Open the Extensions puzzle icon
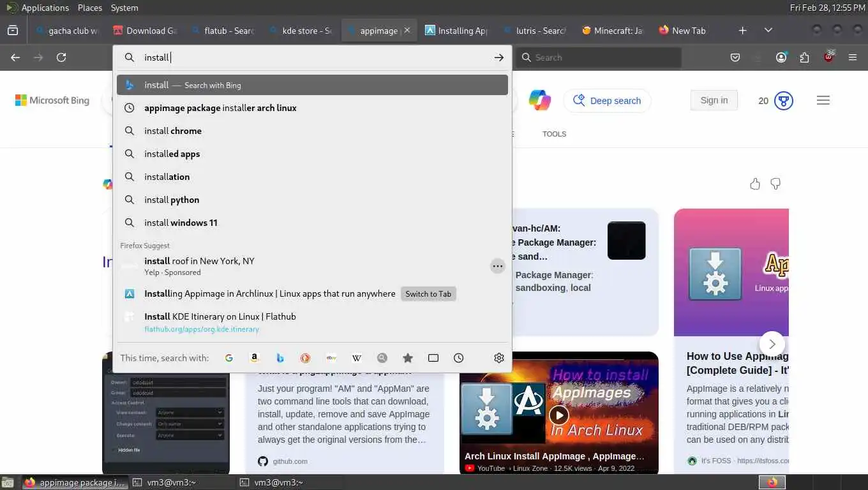 click(x=804, y=57)
